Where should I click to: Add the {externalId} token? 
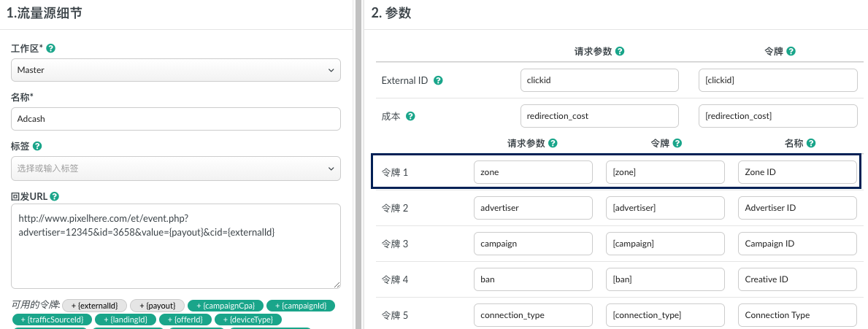tap(95, 306)
